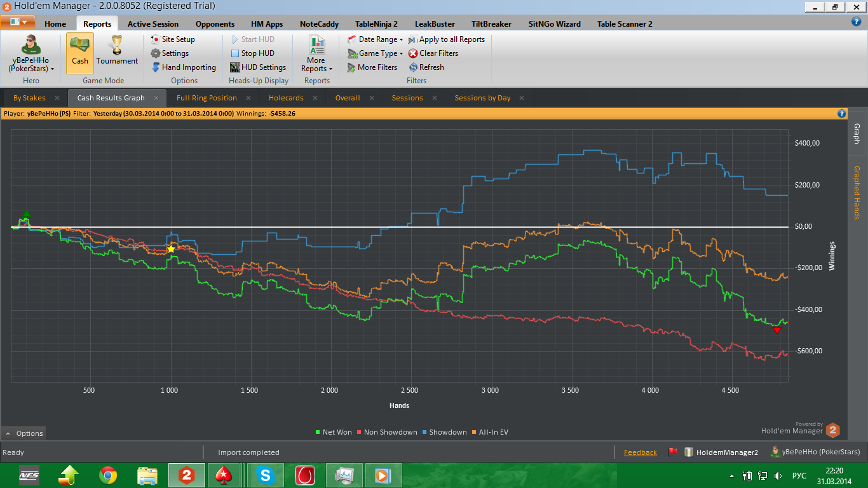
Task: Expand the Options panel
Action: (24, 433)
